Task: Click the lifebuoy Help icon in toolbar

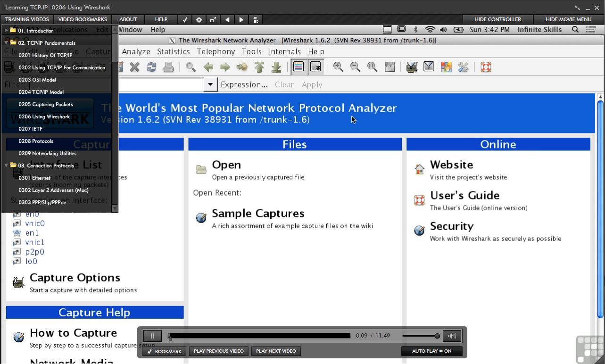Action: pyautogui.click(x=486, y=67)
